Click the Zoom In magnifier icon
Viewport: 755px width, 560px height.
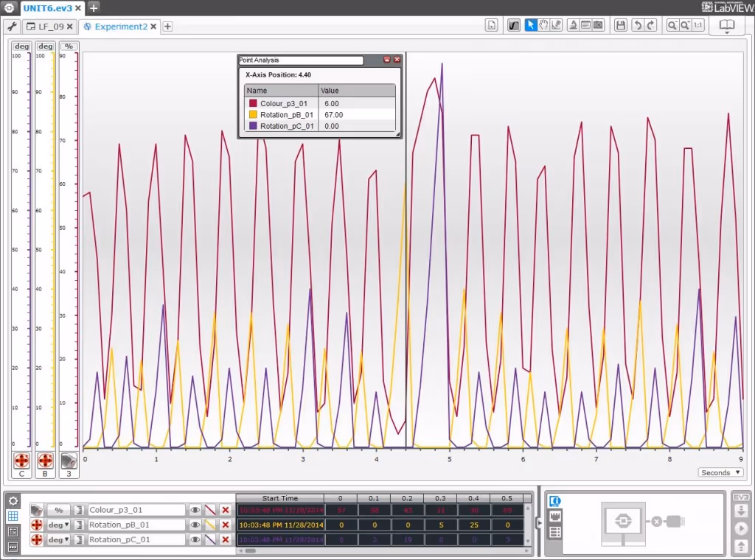tap(685, 25)
